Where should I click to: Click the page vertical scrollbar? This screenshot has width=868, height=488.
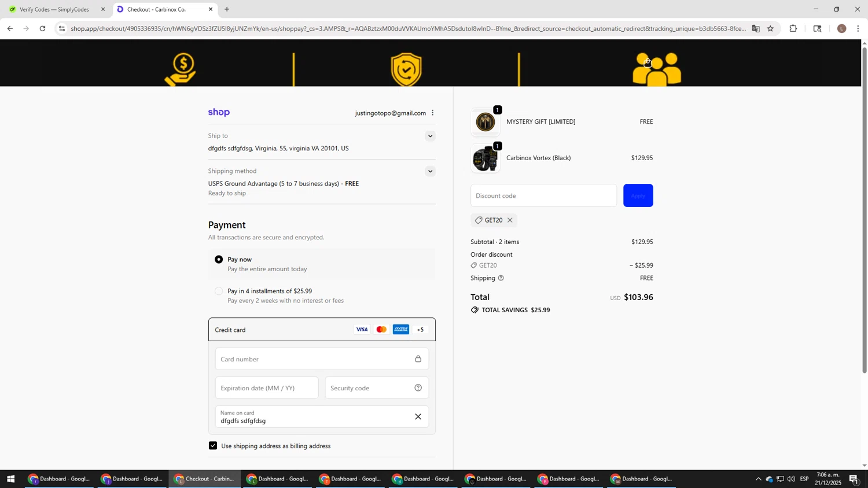pyautogui.click(x=865, y=210)
